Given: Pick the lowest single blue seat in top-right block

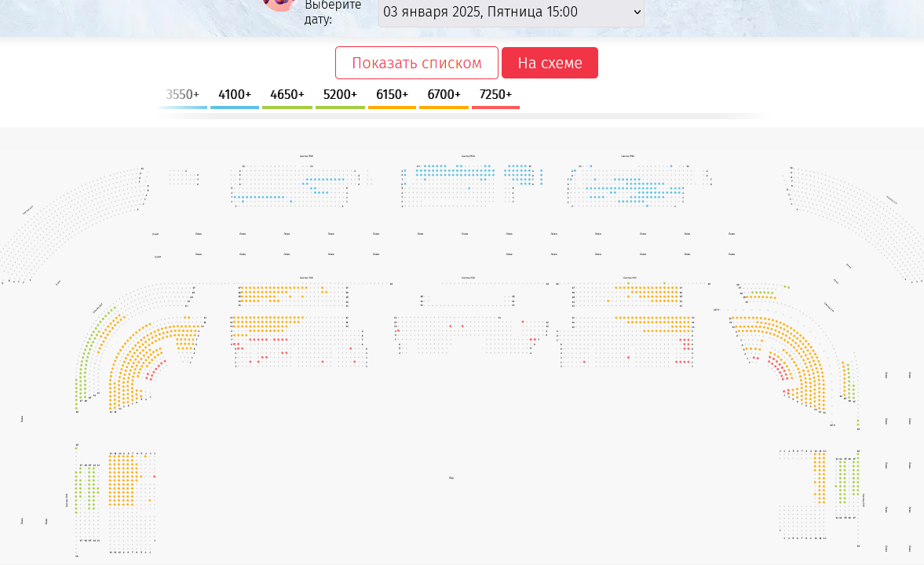Looking at the screenshot, I should [x=647, y=206].
